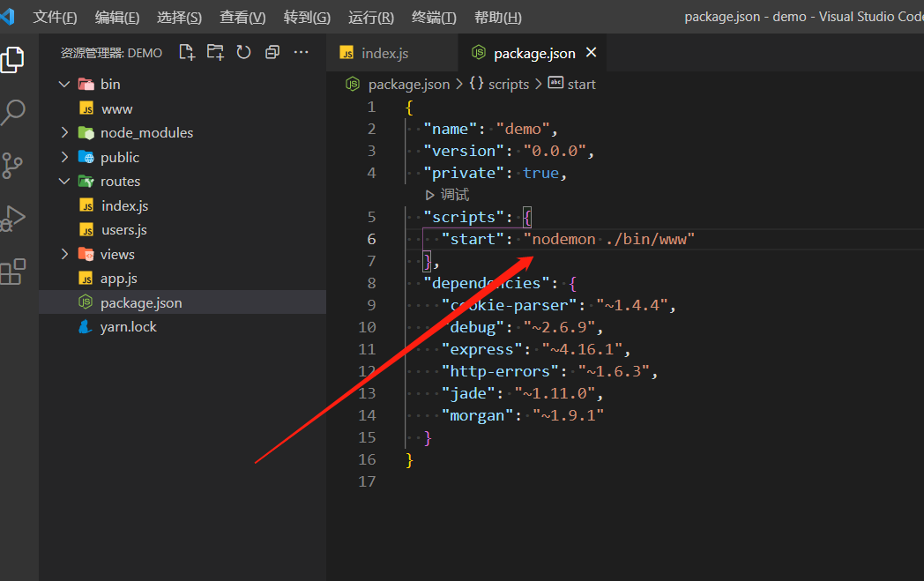Image resolution: width=924 pixels, height=581 pixels.
Task: Open index.js in the routes folder
Action: pyautogui.click(x=183, y=205)
